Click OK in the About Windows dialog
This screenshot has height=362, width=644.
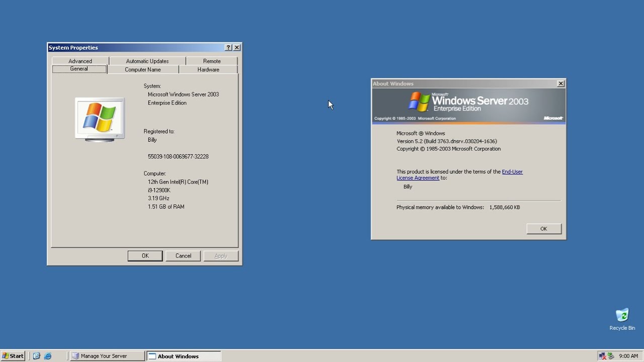point(543,229)
